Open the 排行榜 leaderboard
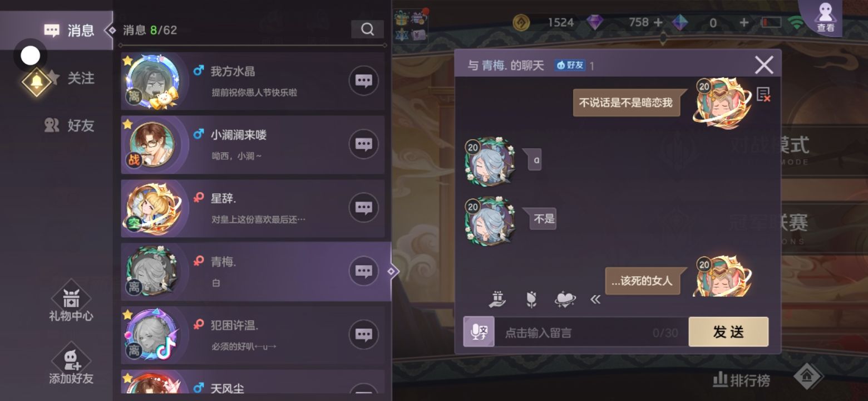Image resolution: width=868 pixels, height=401 pixels. tap(742, 380)
